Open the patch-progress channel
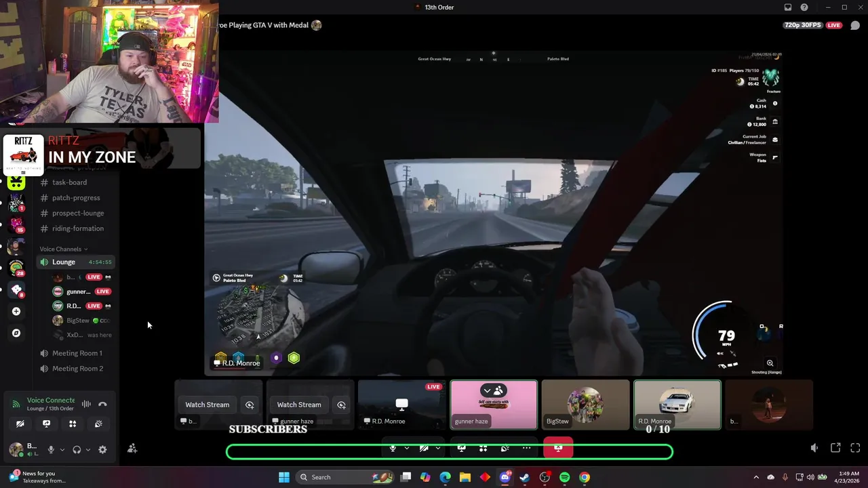The height and width of the screenshot is (488, 868). [x=76, y=198]
